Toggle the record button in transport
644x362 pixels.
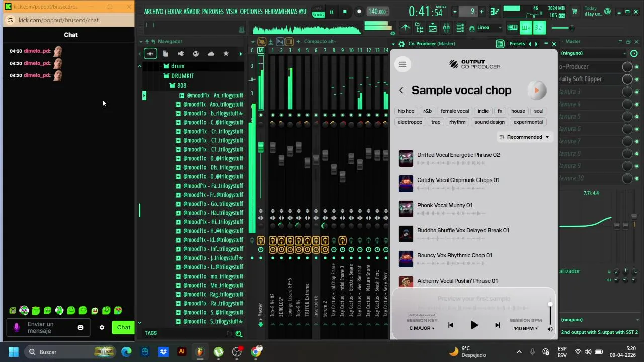pyautogui.click(x=359, y=12)
